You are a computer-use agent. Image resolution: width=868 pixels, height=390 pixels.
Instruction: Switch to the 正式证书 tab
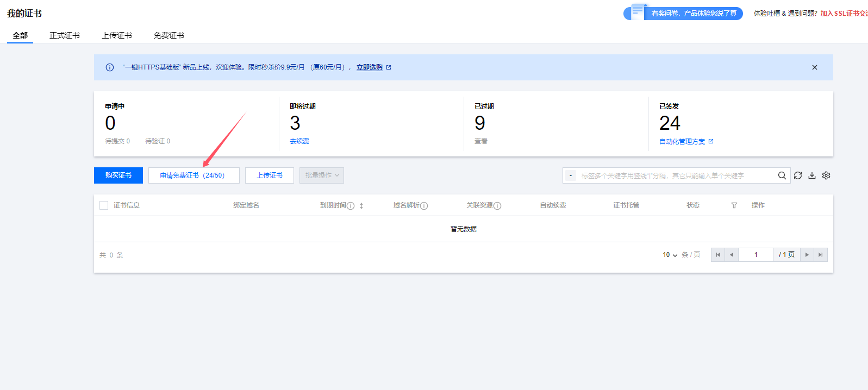(64, 35)
